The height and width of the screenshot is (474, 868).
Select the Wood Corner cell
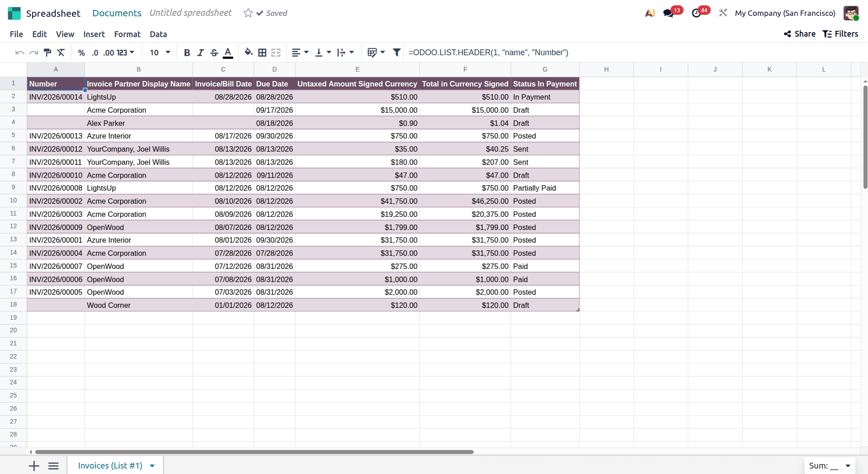[x=139, y=305]
